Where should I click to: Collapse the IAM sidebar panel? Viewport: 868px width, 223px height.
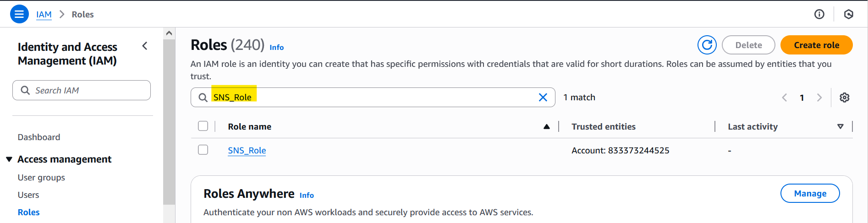click(145, 46)
